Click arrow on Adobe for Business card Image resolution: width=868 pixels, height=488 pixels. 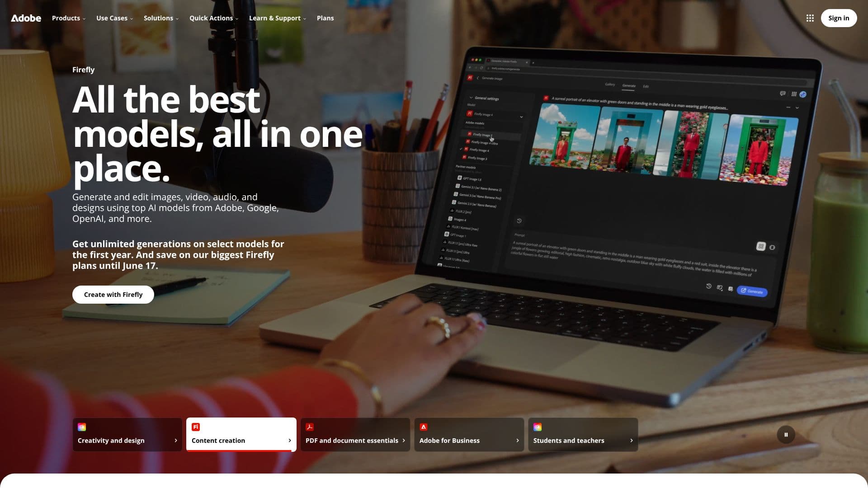click(x=518, y=441)
